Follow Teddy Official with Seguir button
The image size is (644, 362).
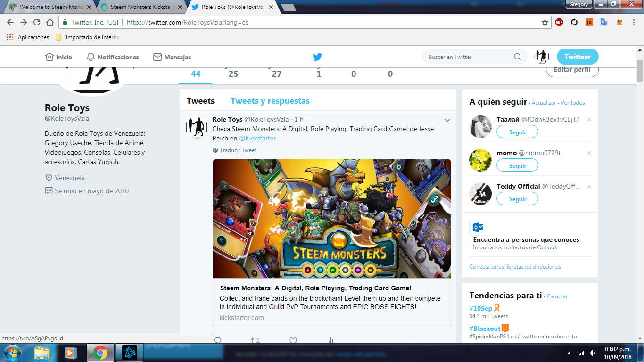[x=517, y=199]
